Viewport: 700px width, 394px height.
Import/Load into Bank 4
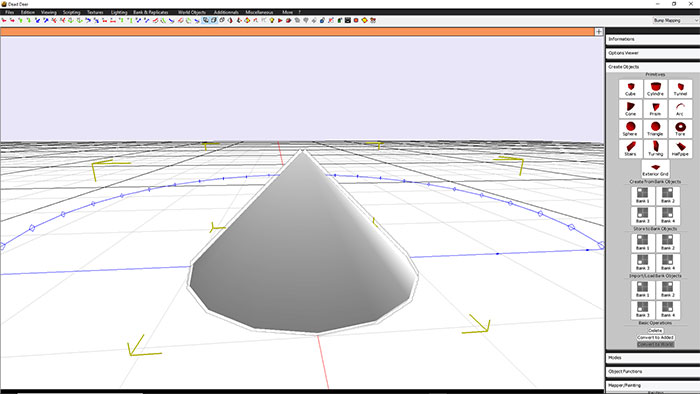667,310
